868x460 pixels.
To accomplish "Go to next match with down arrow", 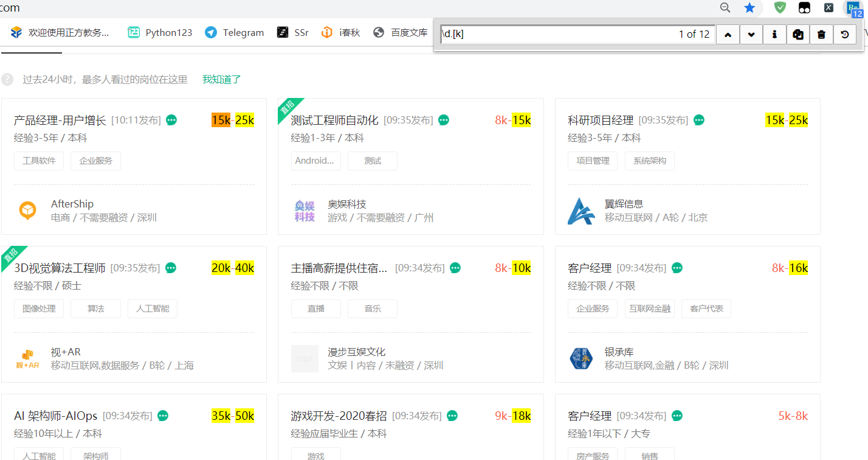I will point(751,35).
